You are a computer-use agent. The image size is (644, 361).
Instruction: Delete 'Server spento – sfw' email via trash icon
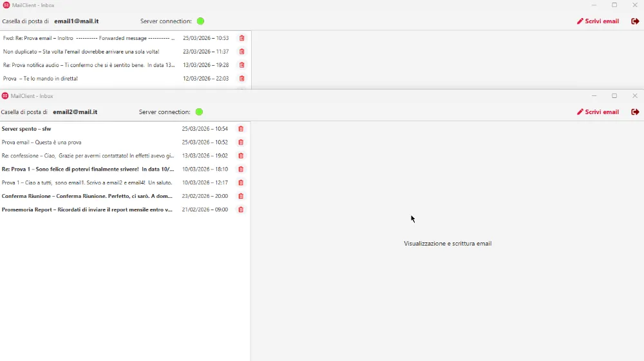pyautogui.click(x=241, y=129)
